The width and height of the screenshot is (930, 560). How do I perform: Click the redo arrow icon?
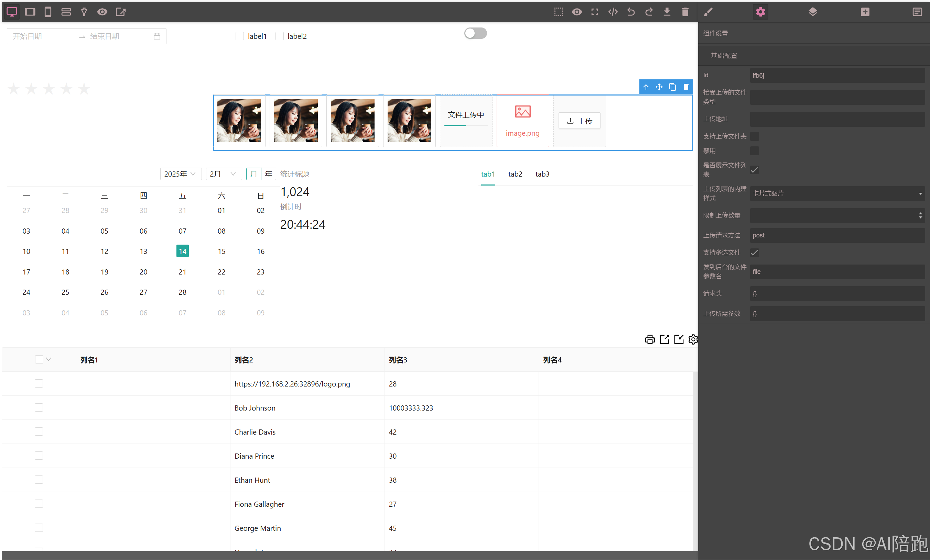point(649,12)
